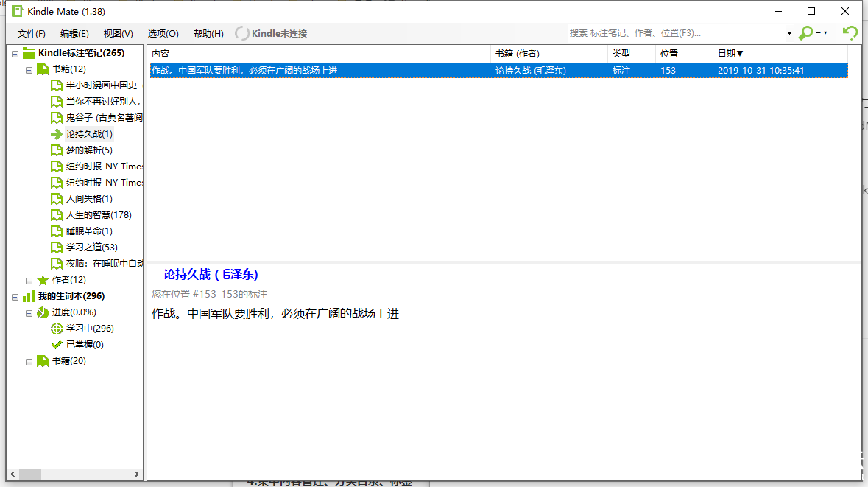Click the icon beside 人间失格(1)
The height and width of the screenshot is (487, 868).
pos(57,198)
